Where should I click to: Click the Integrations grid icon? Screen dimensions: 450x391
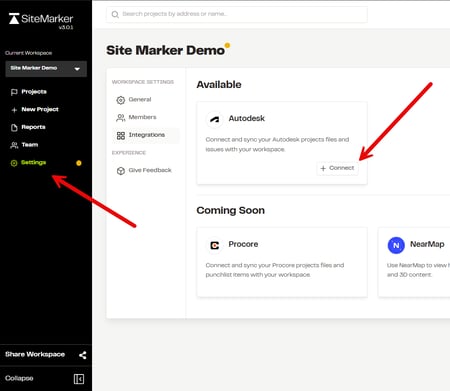tap(121, 135)
